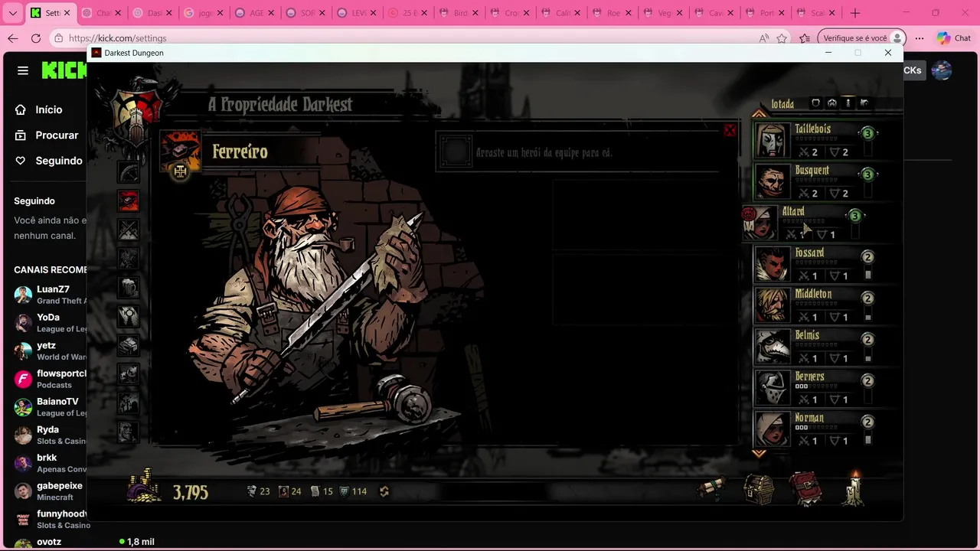Screen dimensions: 980x551
Task: Open LuanZ7 recommended channel
Action: (x=50, y=295)
